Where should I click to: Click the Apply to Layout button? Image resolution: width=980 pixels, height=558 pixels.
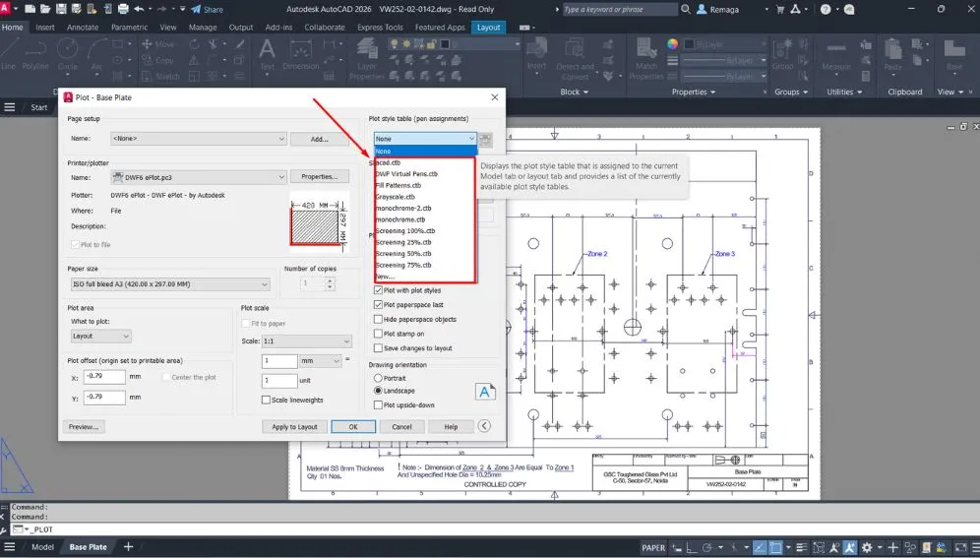pos(294,427)
